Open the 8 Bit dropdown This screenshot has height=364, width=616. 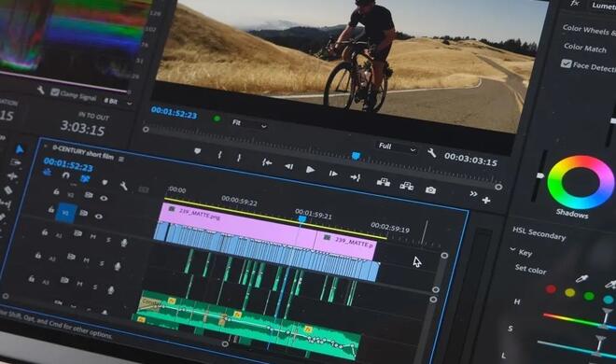coord(119,102)
